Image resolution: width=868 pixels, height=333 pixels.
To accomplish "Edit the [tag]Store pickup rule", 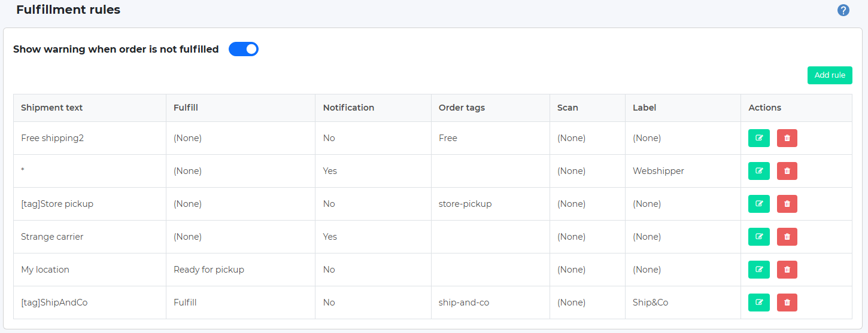I will coord(759,204).
